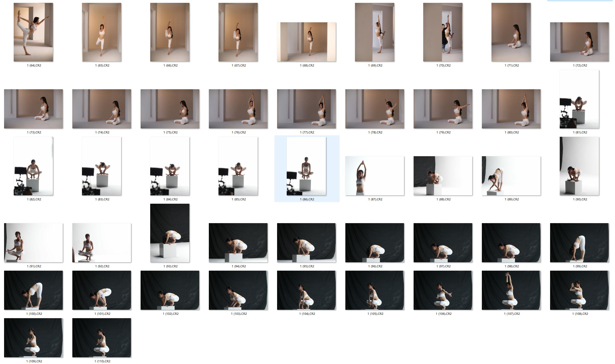Select image 1 (104).CR2
Image resolution: width=615 pixels, height=364 pixels.
coord(306,290)
